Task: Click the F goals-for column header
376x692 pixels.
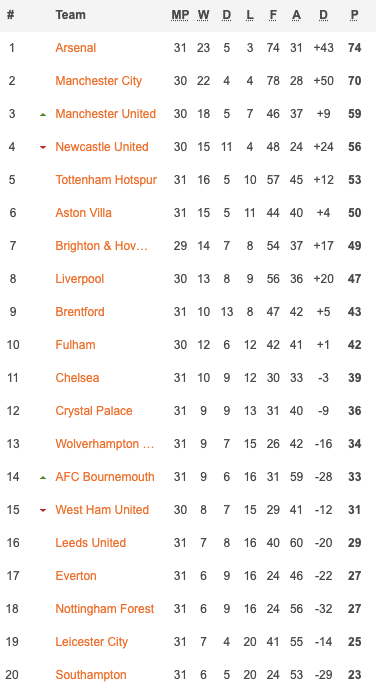Action: (x=273, y=15)
